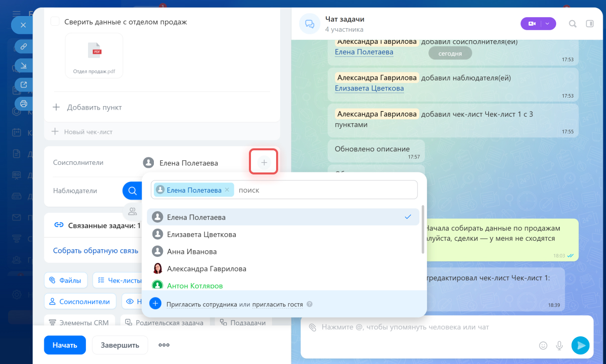Select Александра Гаврилова from the user list
This screenshot has width=606, height=364.
[206, 269]
